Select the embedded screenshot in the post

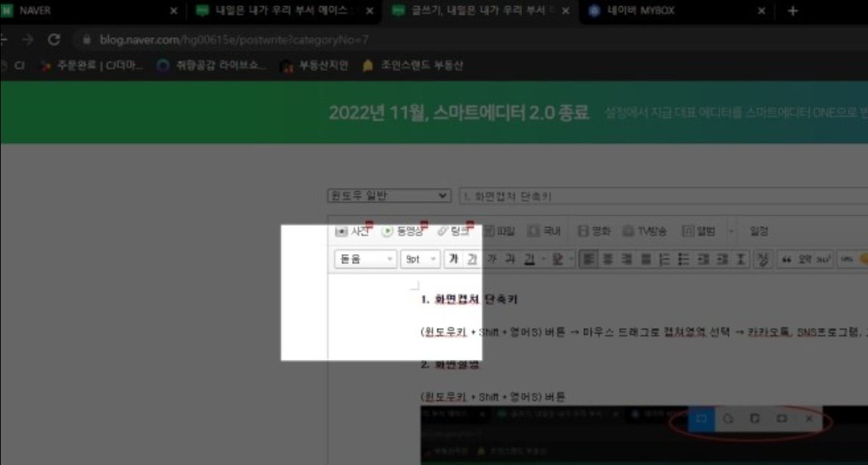click(x=644, y=435)
